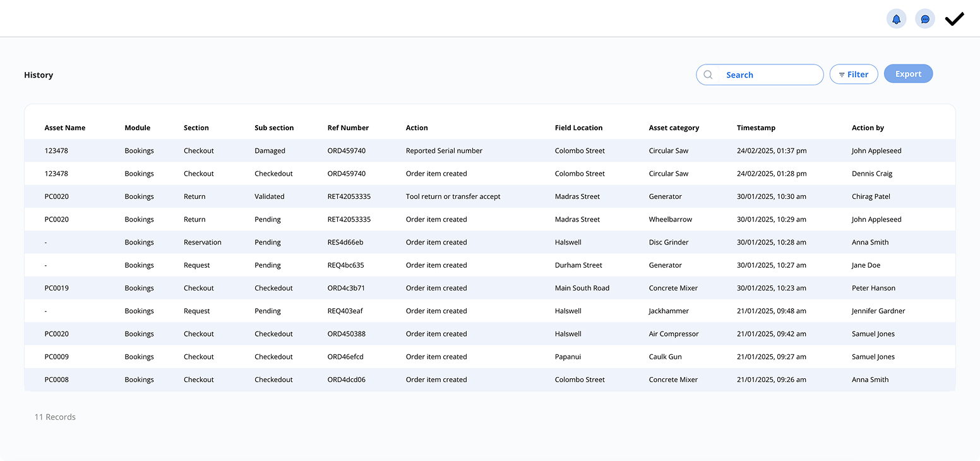
Task: Select the Jackhammer asset category cell
Action: [x=669, y=311]
